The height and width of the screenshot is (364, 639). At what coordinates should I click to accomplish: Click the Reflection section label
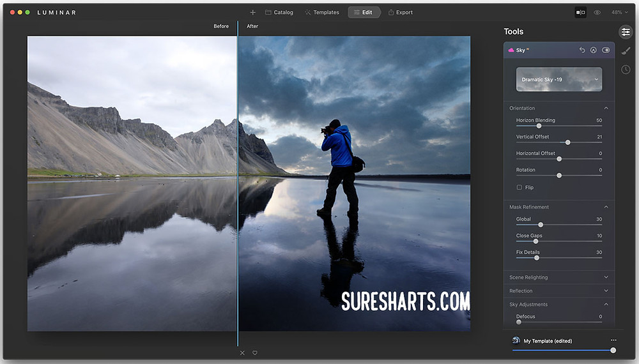pyautogui.click(x=521, y=291)
